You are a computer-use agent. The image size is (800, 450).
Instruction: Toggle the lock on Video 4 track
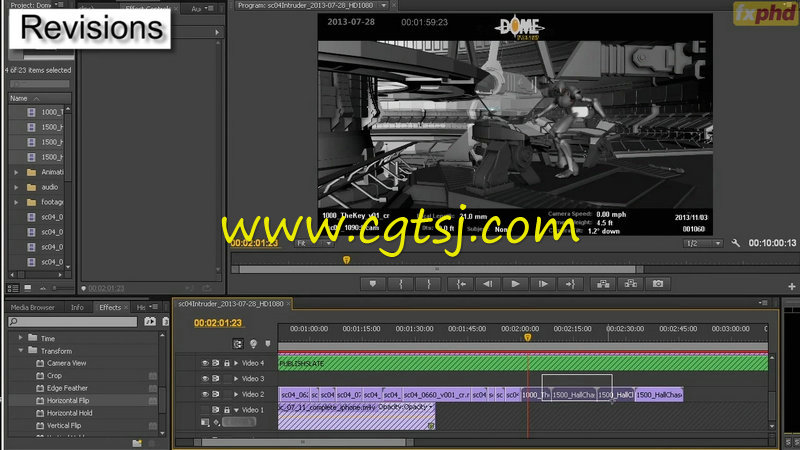pyautogui.click(x=227, y=363)
